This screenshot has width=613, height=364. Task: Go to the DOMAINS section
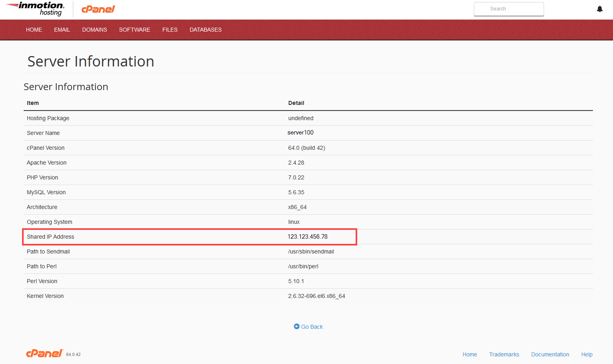[95, 30]
